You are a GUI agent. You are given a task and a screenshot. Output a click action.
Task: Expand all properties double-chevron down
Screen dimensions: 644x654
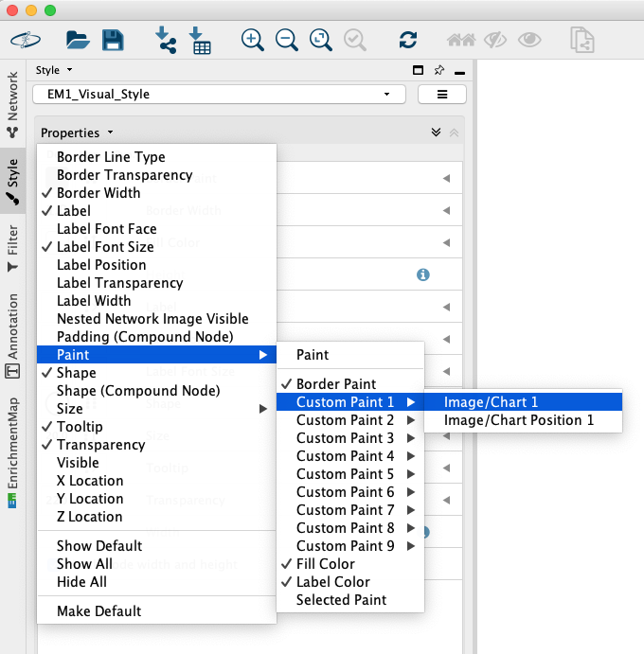click(x=436, y=133)
